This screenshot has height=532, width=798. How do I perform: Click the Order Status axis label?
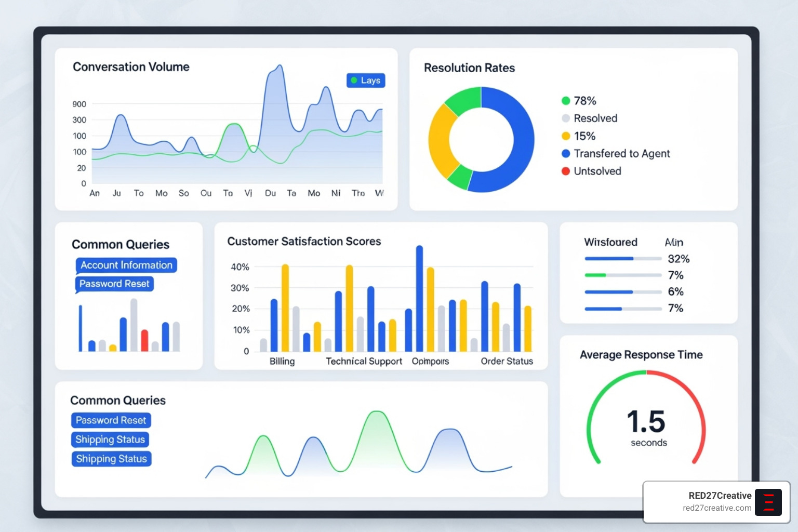point(507,362)
